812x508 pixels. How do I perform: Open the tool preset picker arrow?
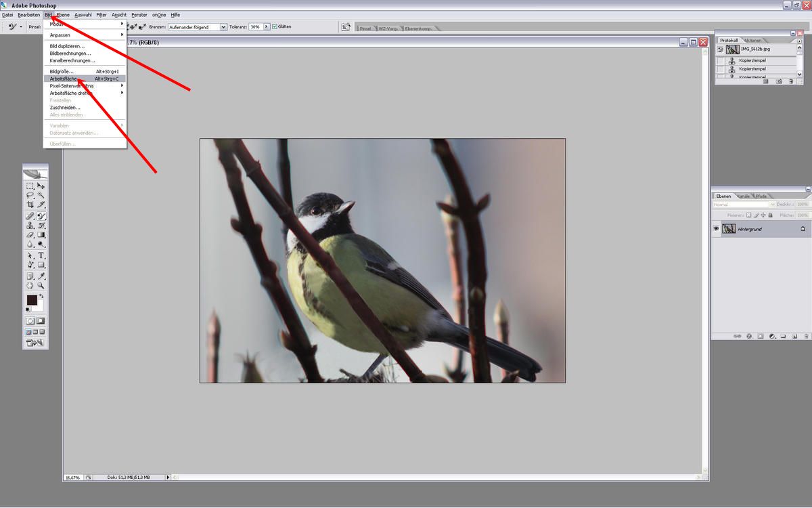(21, 27)
